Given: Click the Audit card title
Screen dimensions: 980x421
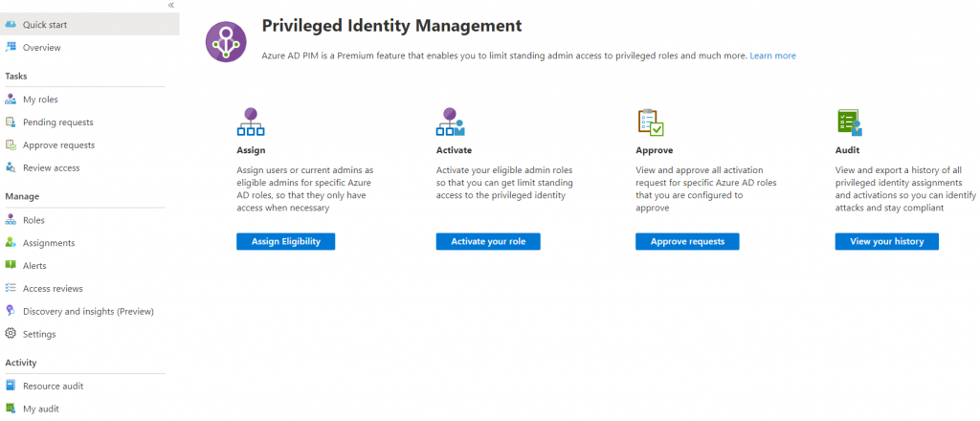Looking at the screenshot, I should tap(848, 150).
